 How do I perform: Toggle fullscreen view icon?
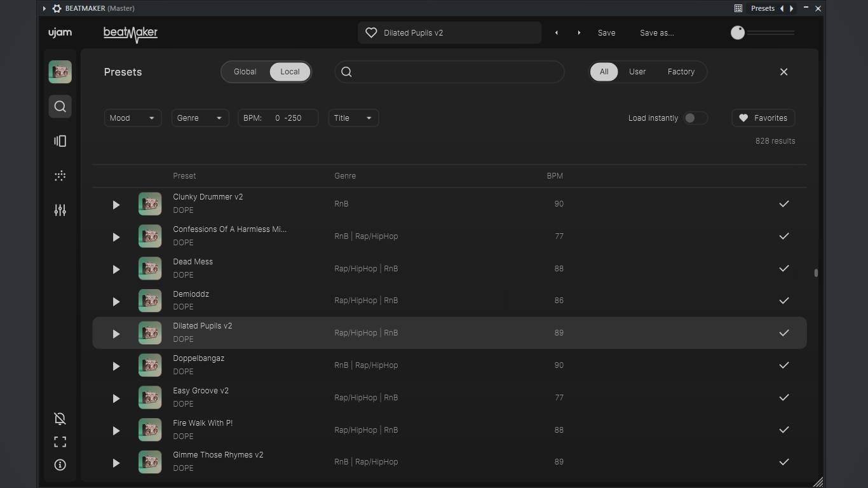click(x=60, y=442)
